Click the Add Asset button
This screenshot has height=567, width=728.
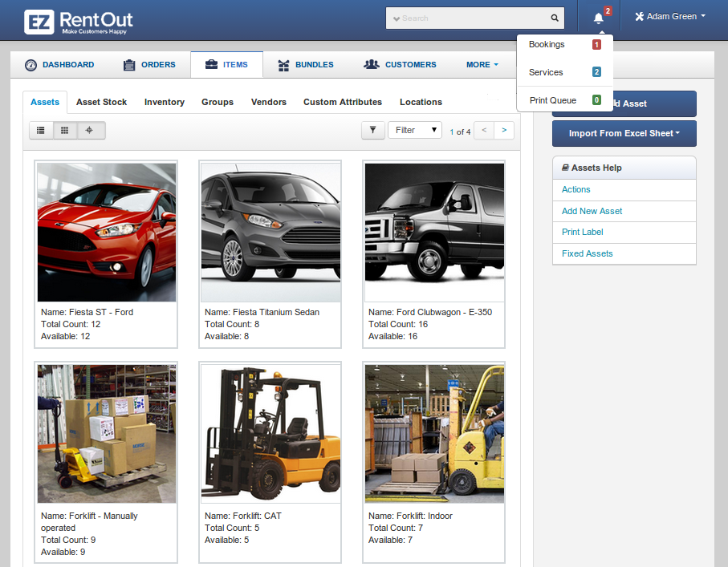point(655,103)
